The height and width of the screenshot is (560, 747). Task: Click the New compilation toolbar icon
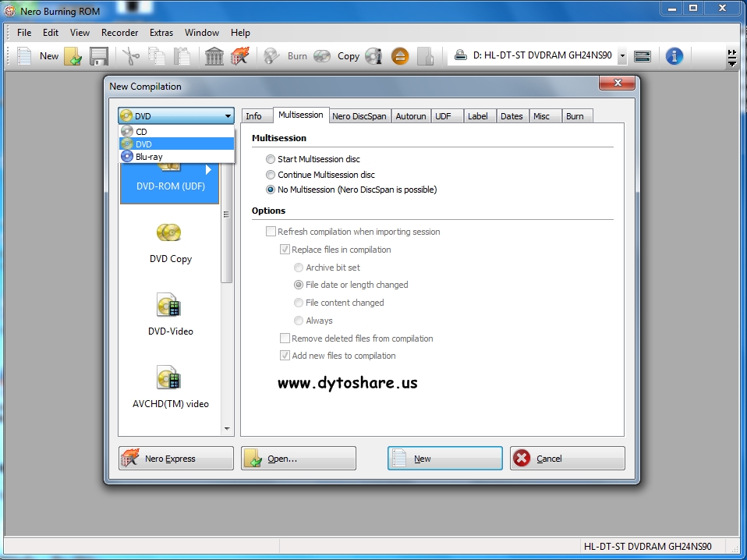tap(24, 55)
